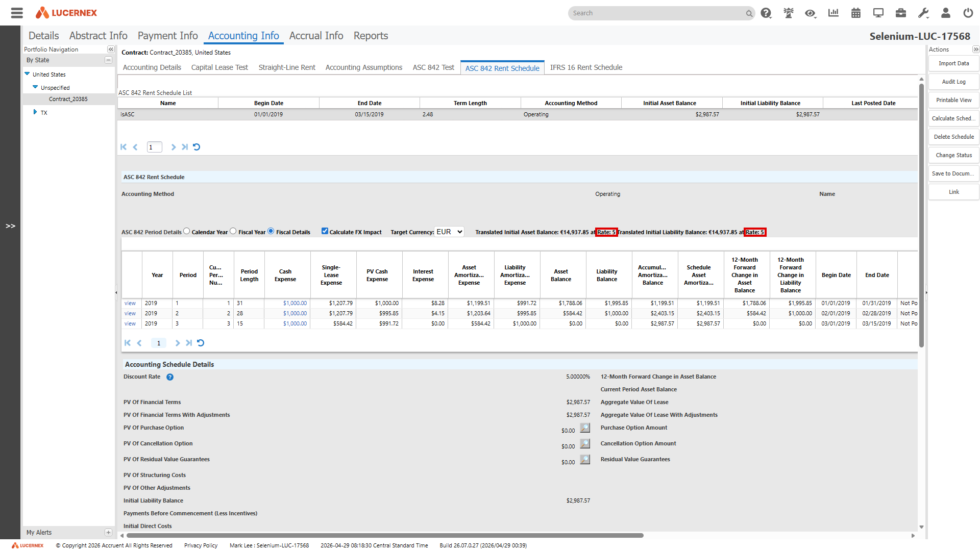Go to first page of schedule list
The height and width of the screenshot is (551, 980).
pos(124,147)
